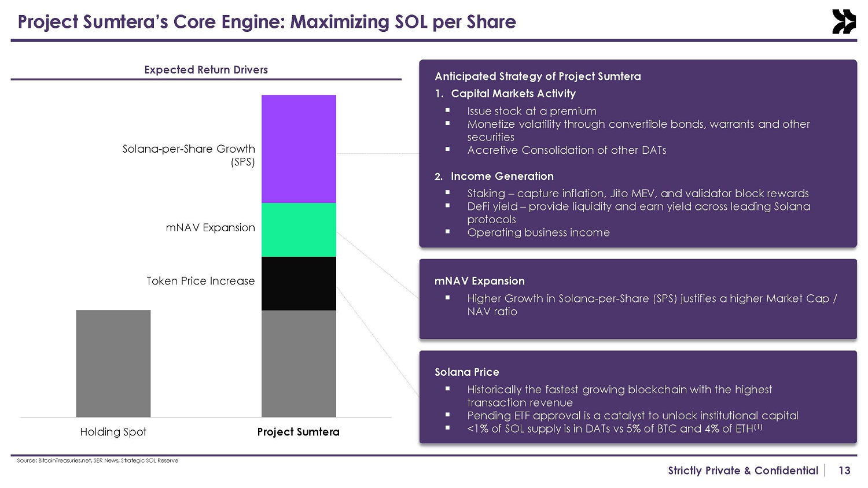Viewport: 868px width, 488px height.
Task: Click the slide title about Maximizing SOL per Share
Action: pos(267,22)
